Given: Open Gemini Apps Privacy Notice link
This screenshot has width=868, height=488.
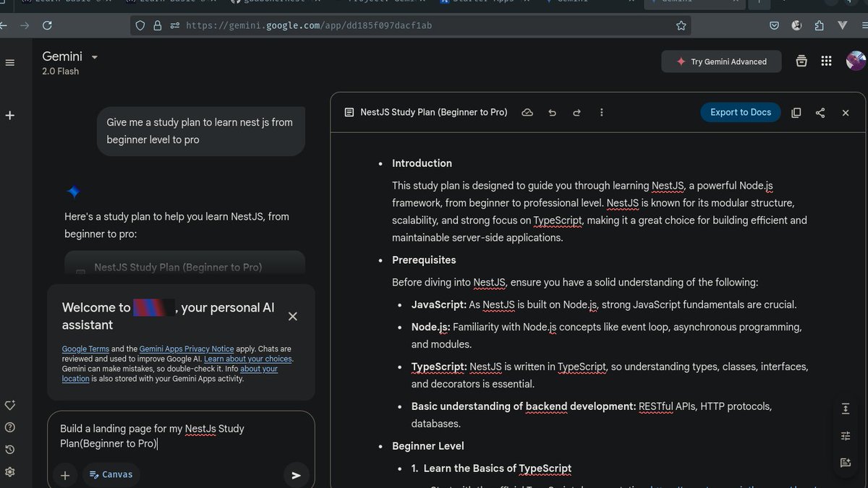Looking at the screenshot, I should (187, 348).
